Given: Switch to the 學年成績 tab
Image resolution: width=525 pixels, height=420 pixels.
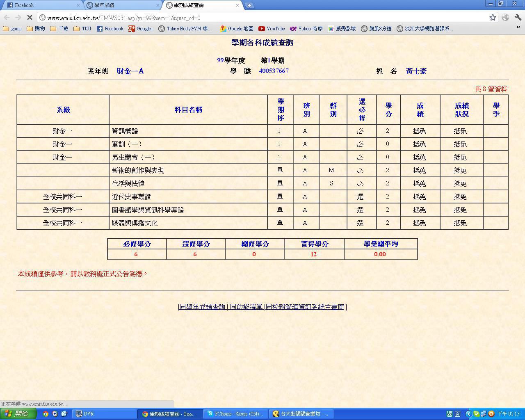Looking at the screenshot, I should point(123,5).
